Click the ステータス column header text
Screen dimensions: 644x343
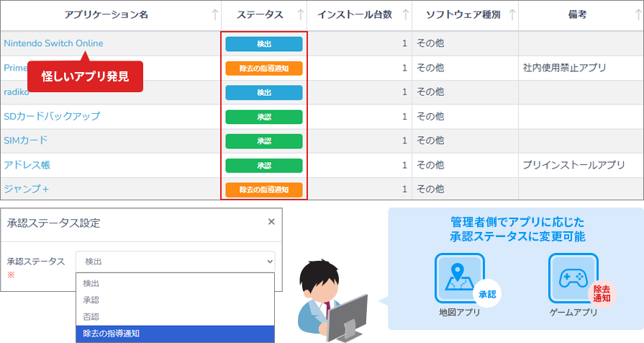260,15
